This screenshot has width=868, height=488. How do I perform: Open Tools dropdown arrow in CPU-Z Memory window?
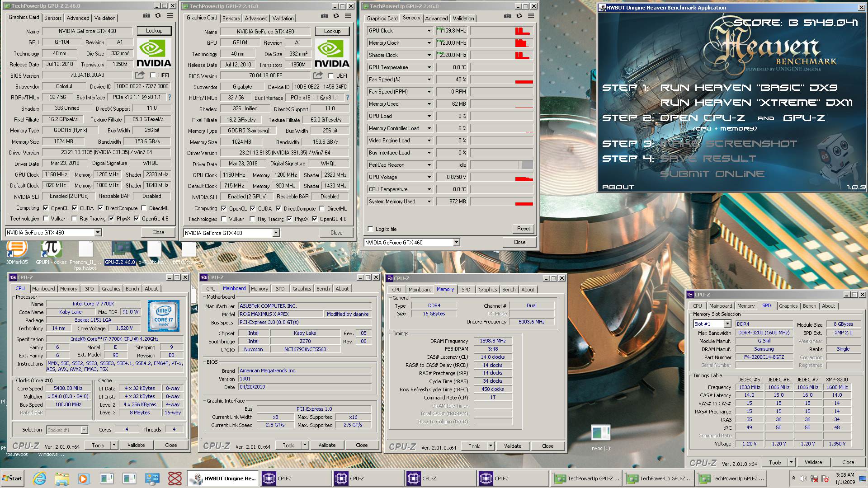(491, 446)
